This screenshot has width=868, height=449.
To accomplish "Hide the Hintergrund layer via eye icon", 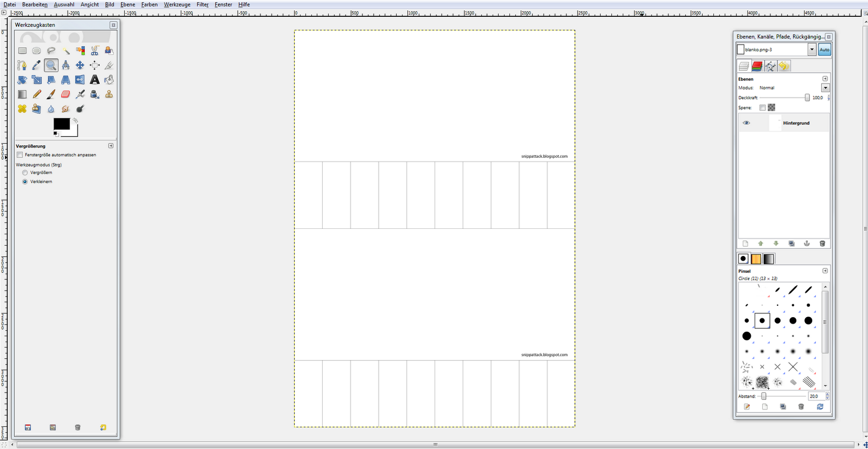I will tap(746, 123).
